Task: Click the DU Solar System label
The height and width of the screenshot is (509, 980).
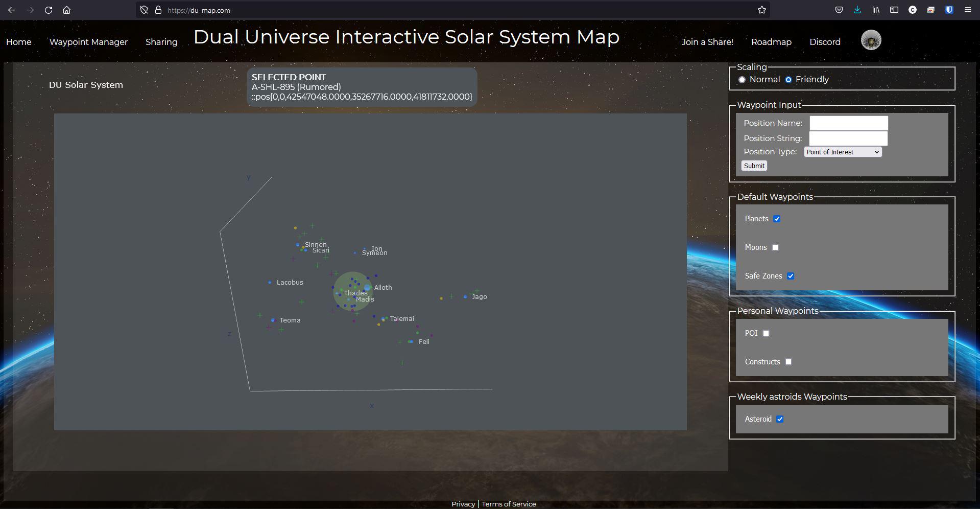Action: pyautogui.click(x=86, y=85)
